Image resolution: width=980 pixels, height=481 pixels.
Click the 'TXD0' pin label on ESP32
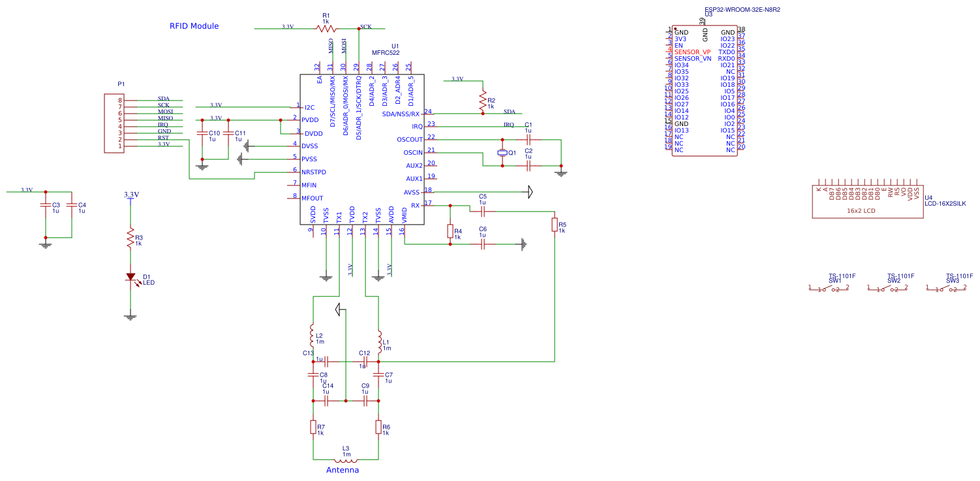[726, 52]
